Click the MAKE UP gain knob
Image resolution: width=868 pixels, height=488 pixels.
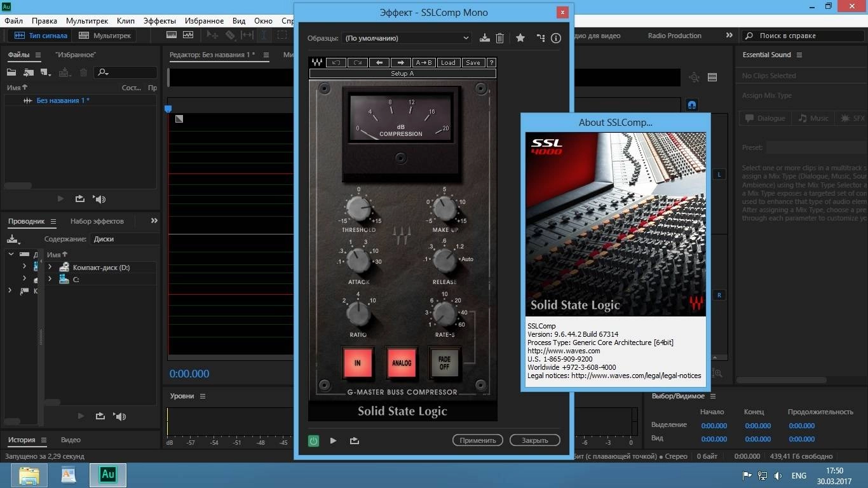tap(444, 209)
